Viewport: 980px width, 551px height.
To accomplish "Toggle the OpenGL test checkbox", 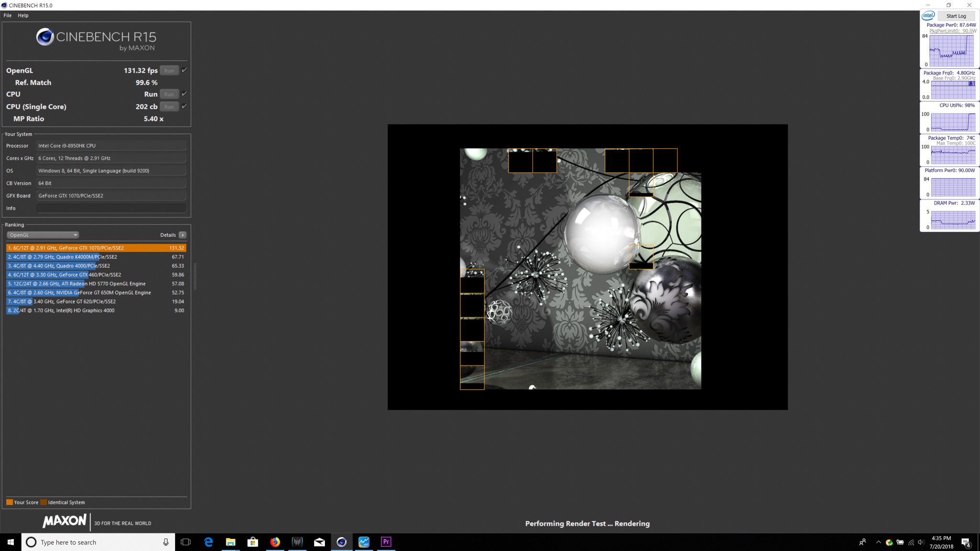I will 184,70.
